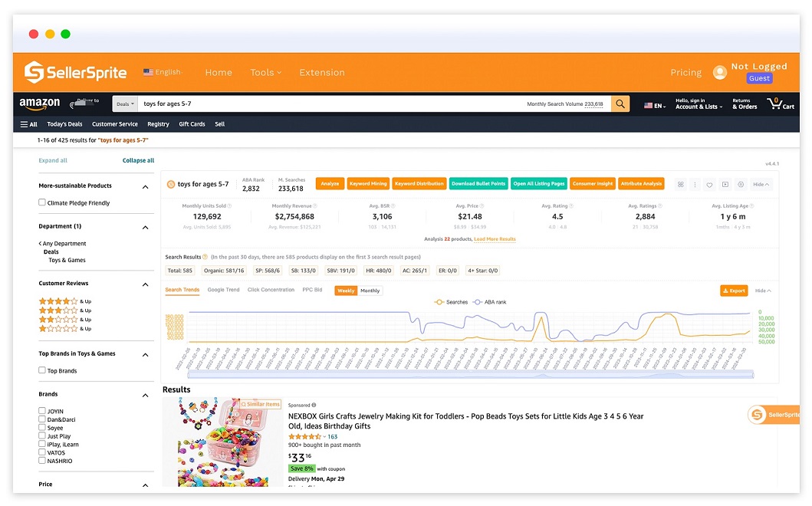Check the Top Brands checkbox
This screenshot has width=812, height=506.
pos(42,370)
